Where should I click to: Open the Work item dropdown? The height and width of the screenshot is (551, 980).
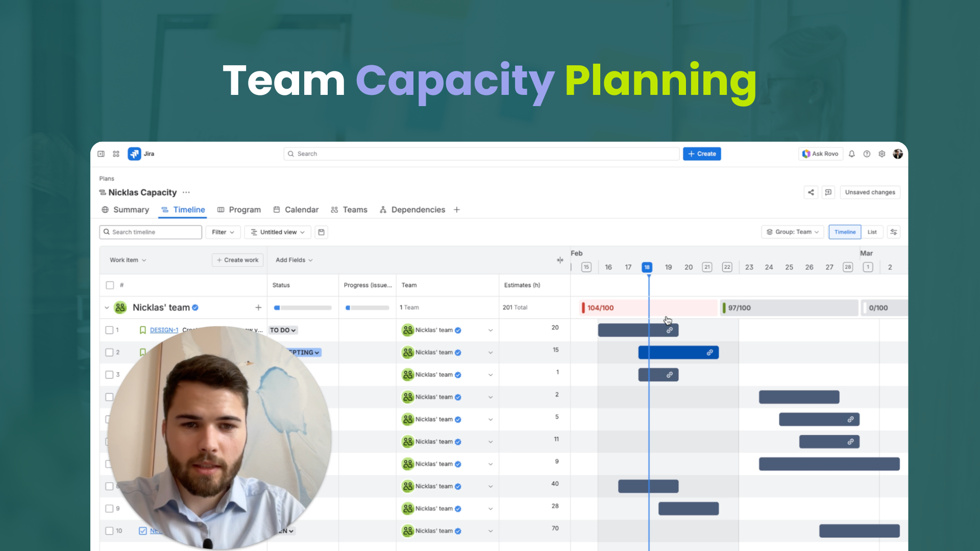tap(128, 260)
